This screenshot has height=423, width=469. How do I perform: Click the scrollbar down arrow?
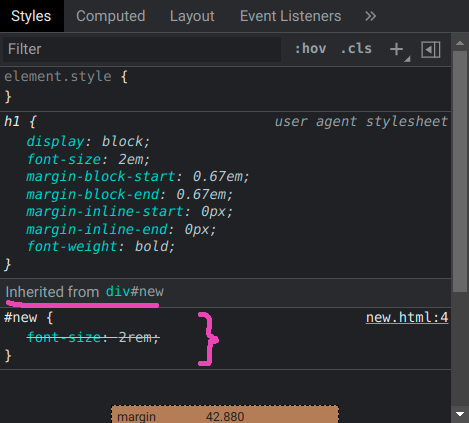coord(460,414)
